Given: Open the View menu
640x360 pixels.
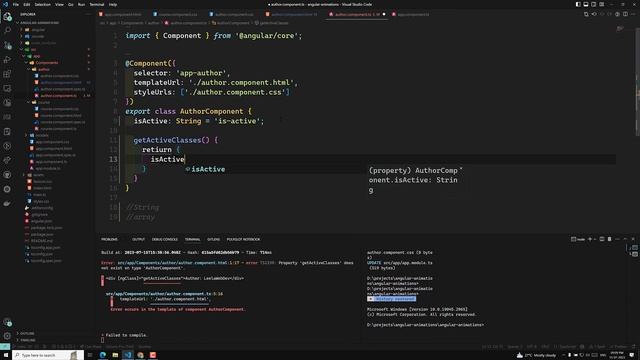Looking at the screenshot, I should click(x=59, y=4).
